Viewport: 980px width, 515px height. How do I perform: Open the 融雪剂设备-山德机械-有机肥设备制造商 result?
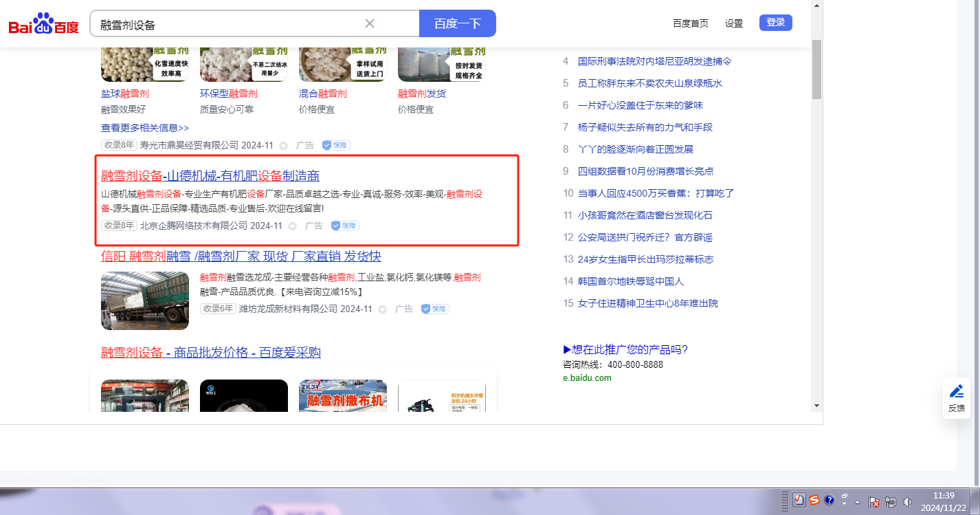[210, 175]
